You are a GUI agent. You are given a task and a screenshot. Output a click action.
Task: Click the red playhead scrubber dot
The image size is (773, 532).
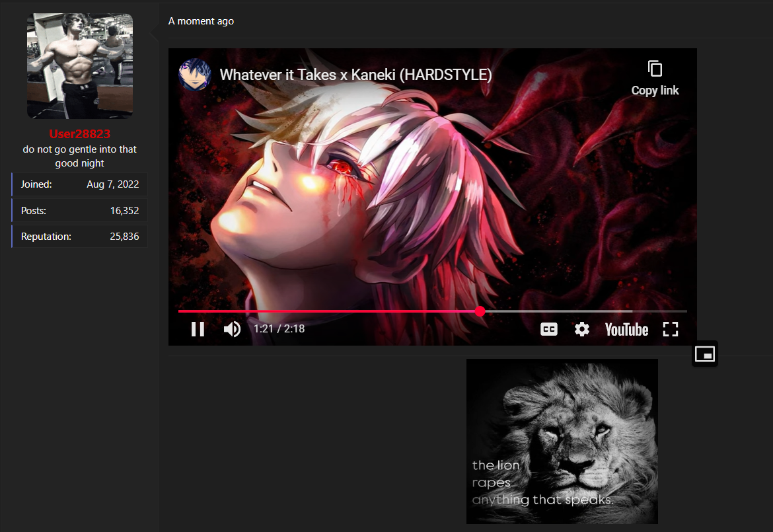480,311
